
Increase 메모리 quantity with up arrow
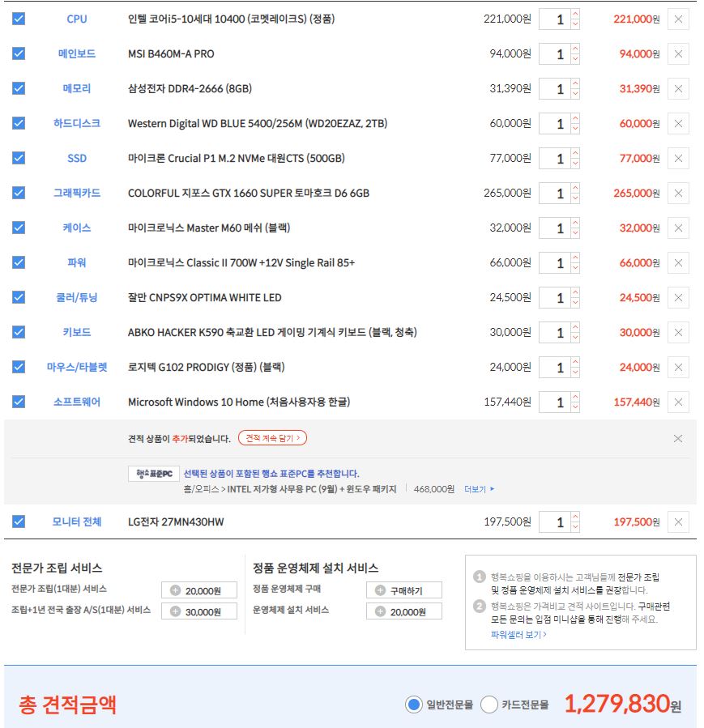(575, 84)
